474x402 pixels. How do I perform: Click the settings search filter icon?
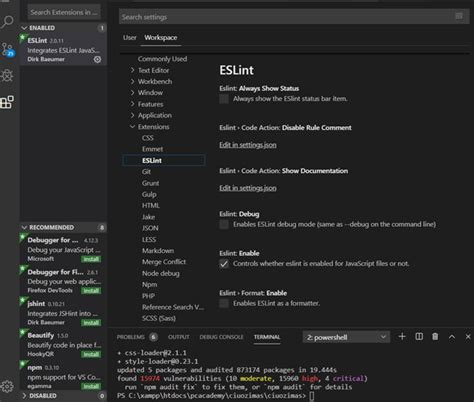(x=459, y=16)
